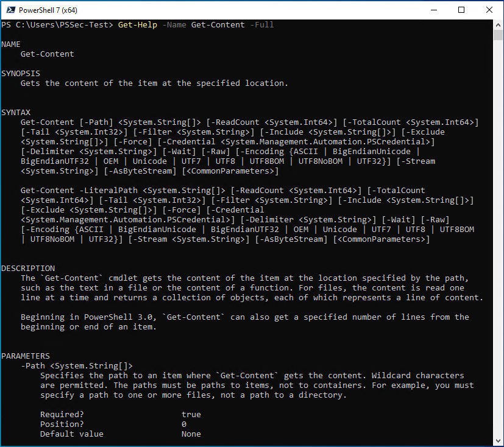This screenshot has width=504, height=447.
Task: Click 'Beginning in PowerShell 3.0' description line
Action: click(x=244, y=317)
